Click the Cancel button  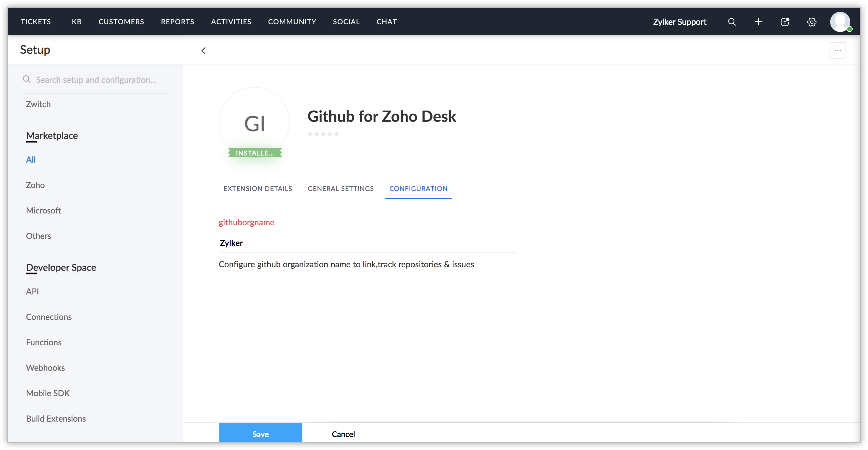coord(343,434)
